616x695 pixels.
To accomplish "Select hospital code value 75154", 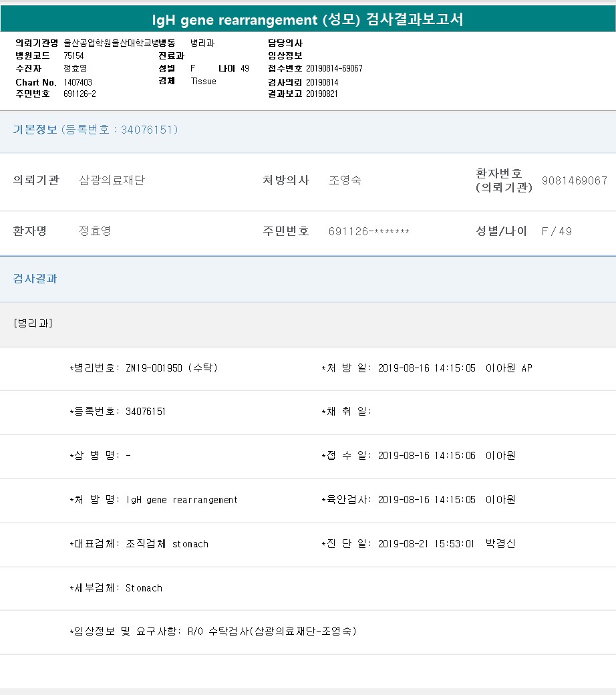I will click(x=73, y=56).
